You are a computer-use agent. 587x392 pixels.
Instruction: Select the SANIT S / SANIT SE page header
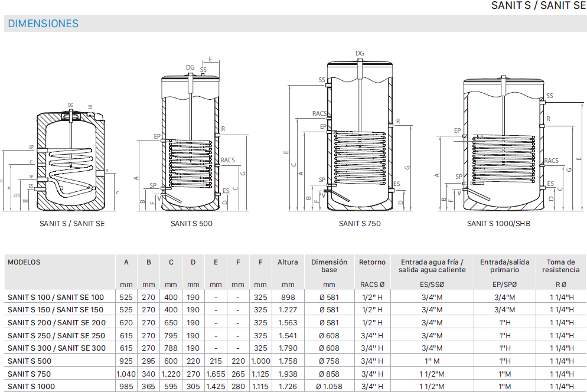coord(539,5)
